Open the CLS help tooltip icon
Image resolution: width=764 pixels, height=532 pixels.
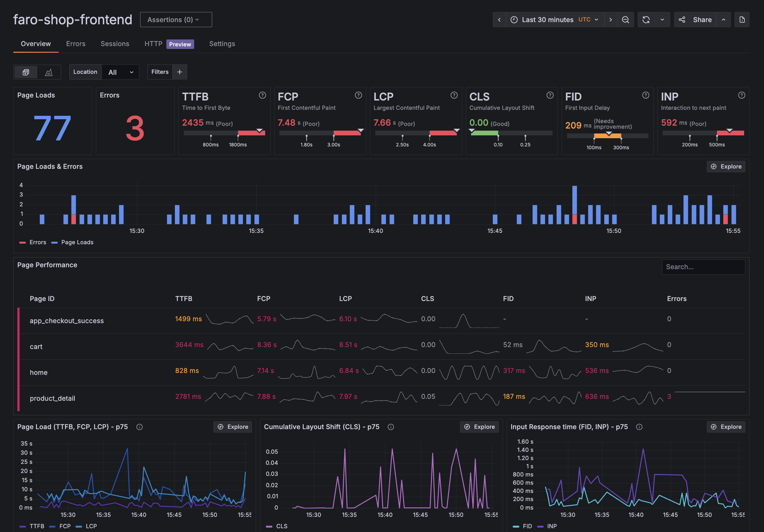(550, 95)
